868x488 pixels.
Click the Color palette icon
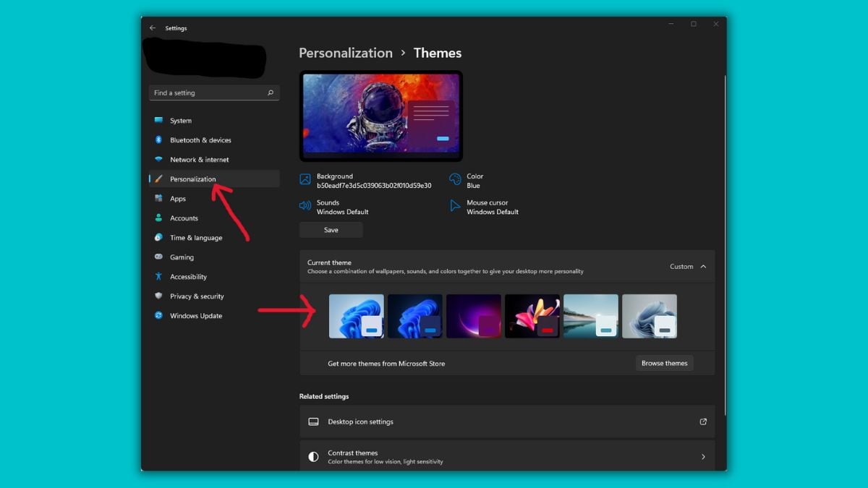pyautogui.click(x=455, y=179)
